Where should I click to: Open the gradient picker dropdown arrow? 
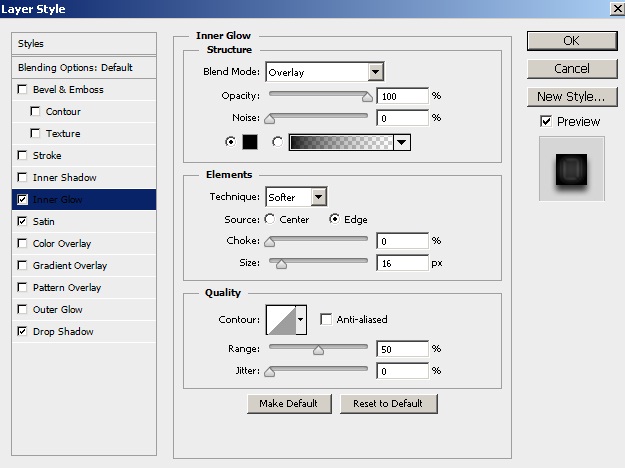pos(401,142)
